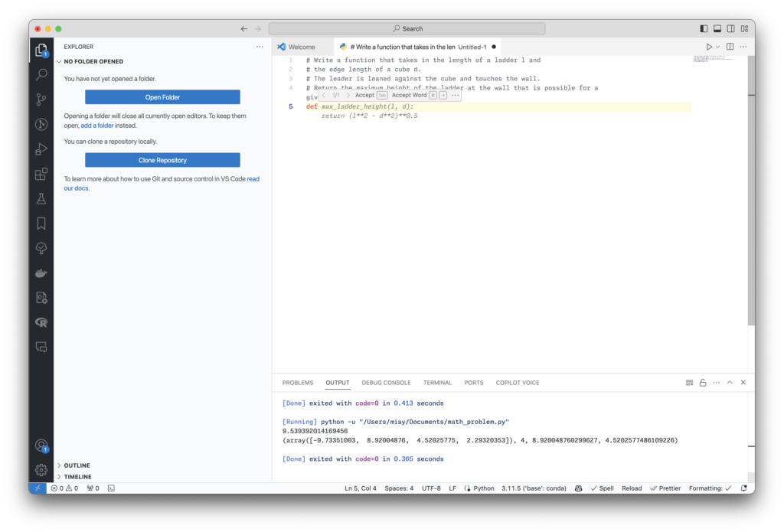Switch to the Welcome editor tab
Viewport: 784px width, 532px height.
[x=302, y=47]
